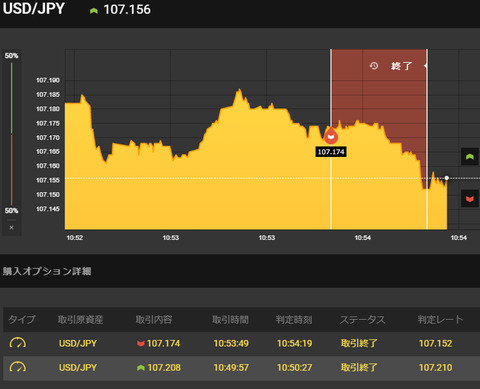Click the judgment time 10:54:19

point(295,343)
